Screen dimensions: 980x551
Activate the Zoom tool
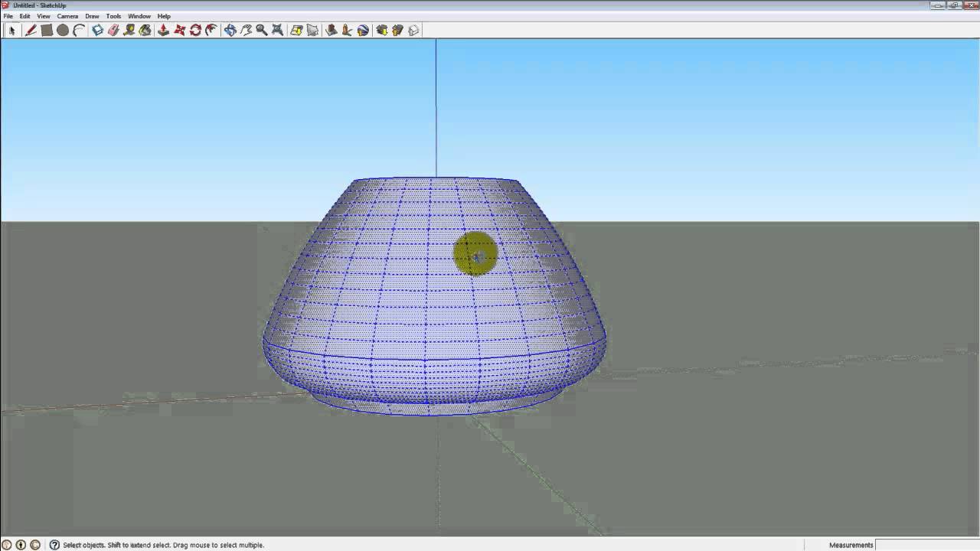(x=262, y=30)
